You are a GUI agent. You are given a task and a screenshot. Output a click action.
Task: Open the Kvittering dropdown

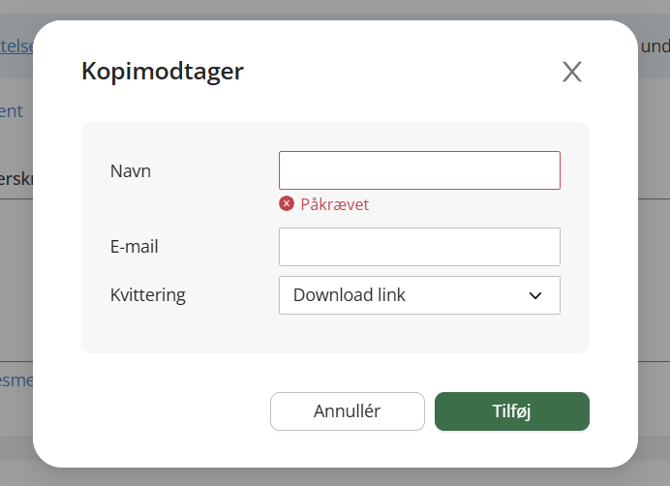pyautogui.click(x=420, y=295)
